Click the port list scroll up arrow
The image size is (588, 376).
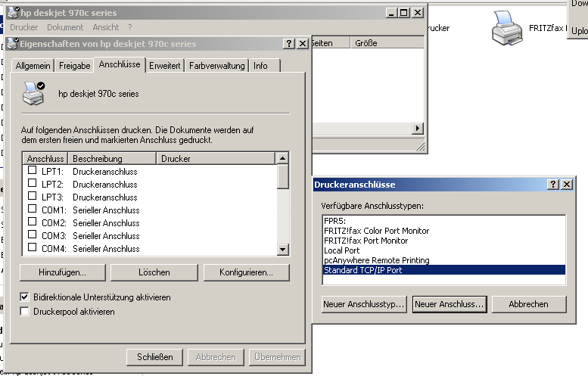coord(283,158)
